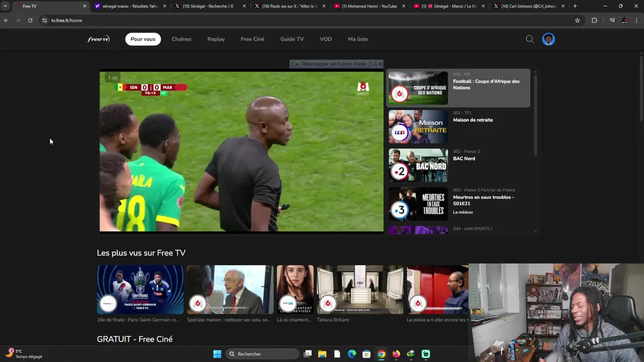Close the Free TV browser tab
Screen dimensions: 644x362
tap(85, 6)
